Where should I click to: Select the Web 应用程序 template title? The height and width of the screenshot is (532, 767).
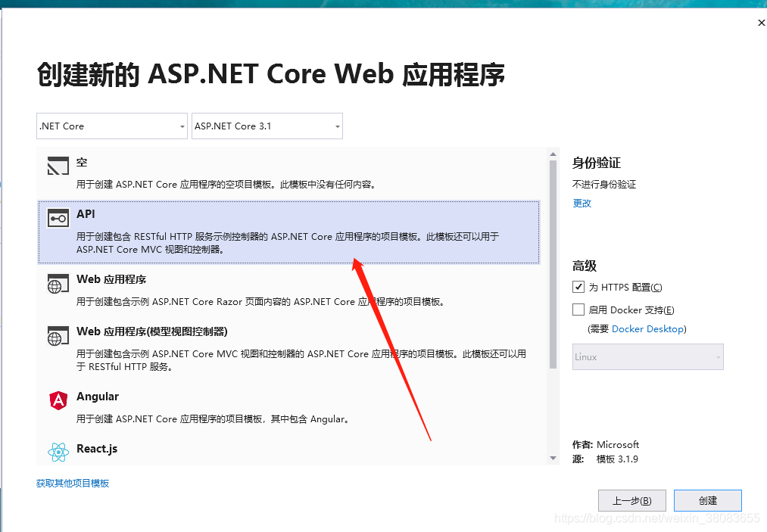click(111, 279)
